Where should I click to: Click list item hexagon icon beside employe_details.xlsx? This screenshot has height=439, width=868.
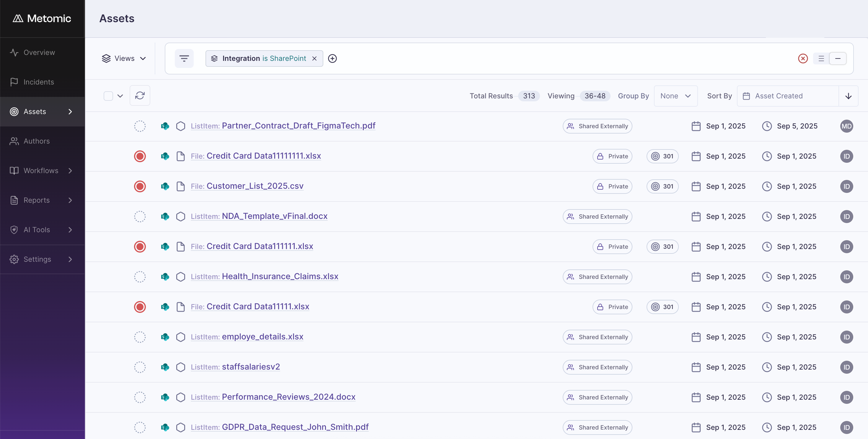pyautogui.click(x=181, y=337)
